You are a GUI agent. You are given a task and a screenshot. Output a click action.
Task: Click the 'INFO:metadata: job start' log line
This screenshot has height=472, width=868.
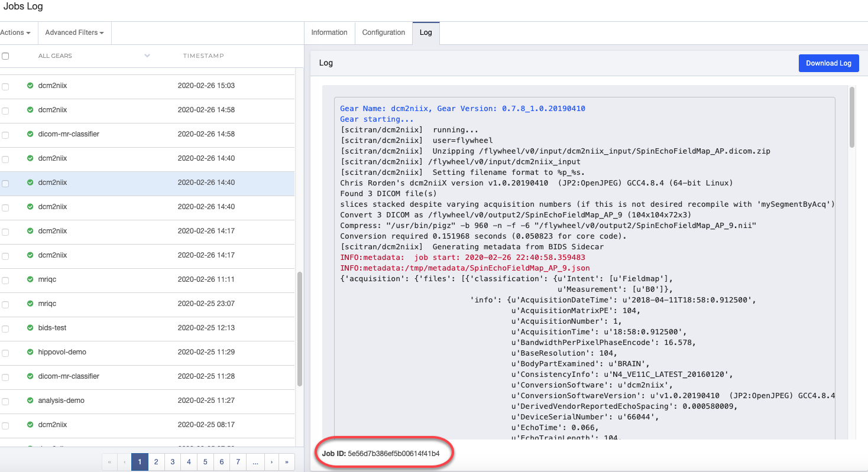click(x=462, y=258)
